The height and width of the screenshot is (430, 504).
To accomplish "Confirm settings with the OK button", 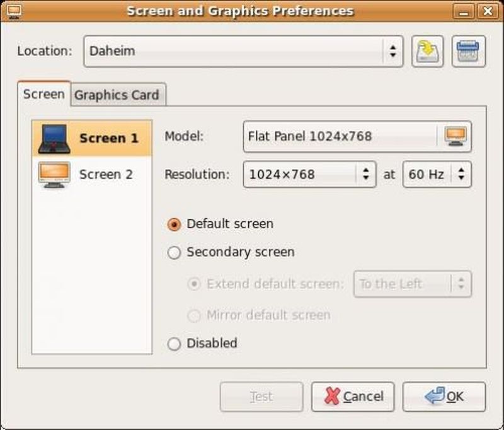I will [x=444, y=397].
